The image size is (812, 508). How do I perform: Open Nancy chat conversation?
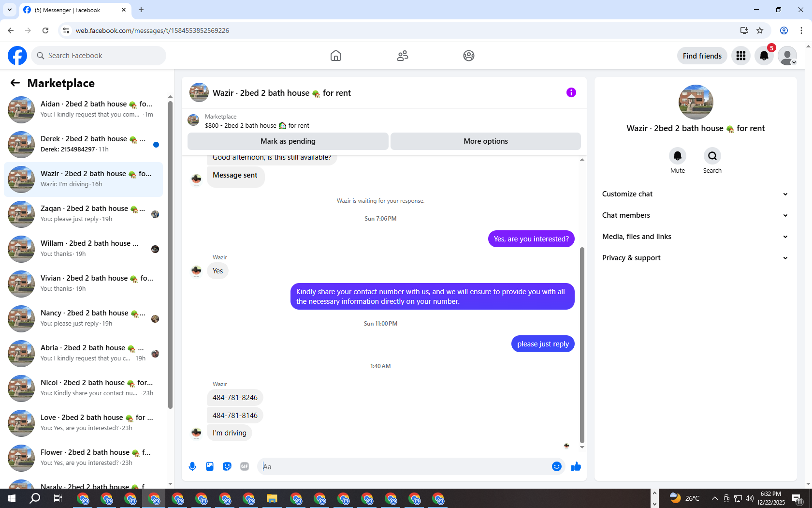coord(83,319)
